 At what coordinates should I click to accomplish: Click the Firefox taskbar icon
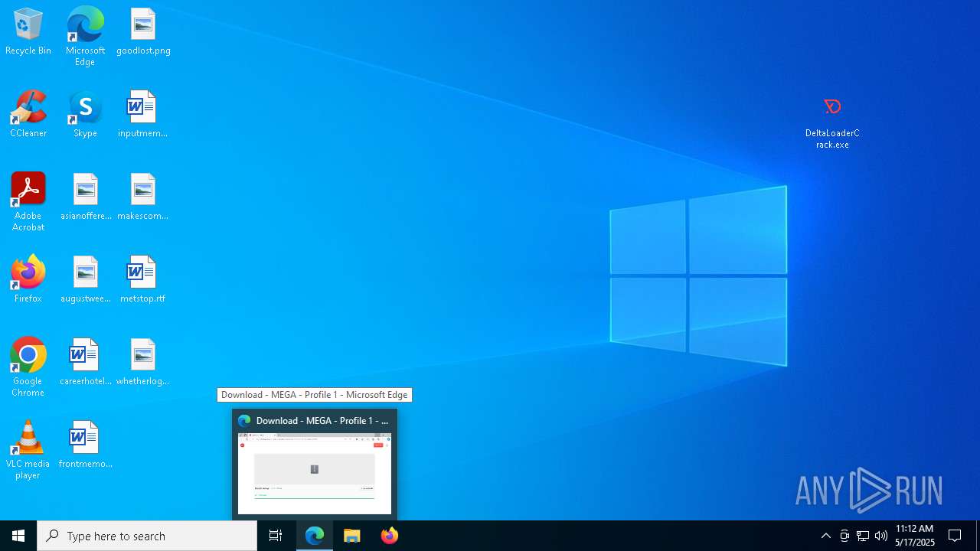click(x=390, y=536)
